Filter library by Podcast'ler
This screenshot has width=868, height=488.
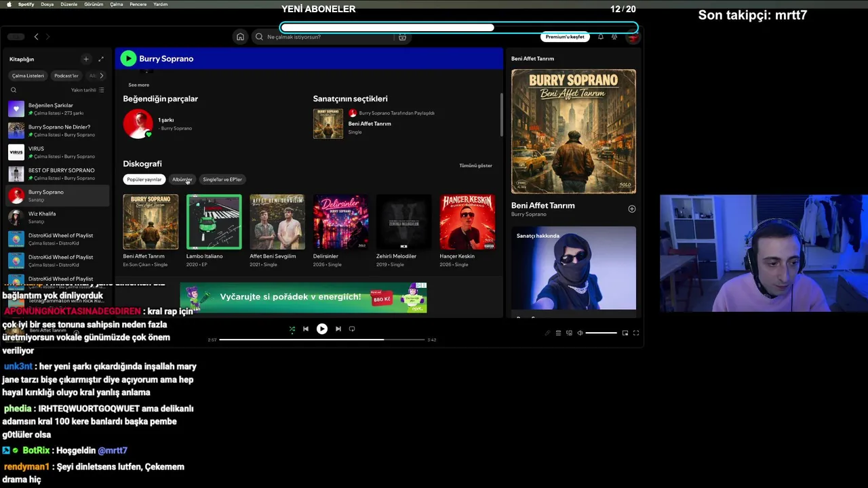[x=66, y=75]
